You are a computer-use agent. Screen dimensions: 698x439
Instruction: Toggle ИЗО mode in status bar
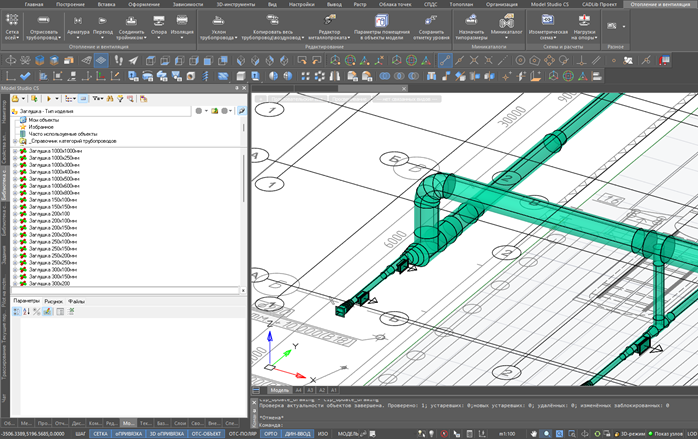click(323, 433)
